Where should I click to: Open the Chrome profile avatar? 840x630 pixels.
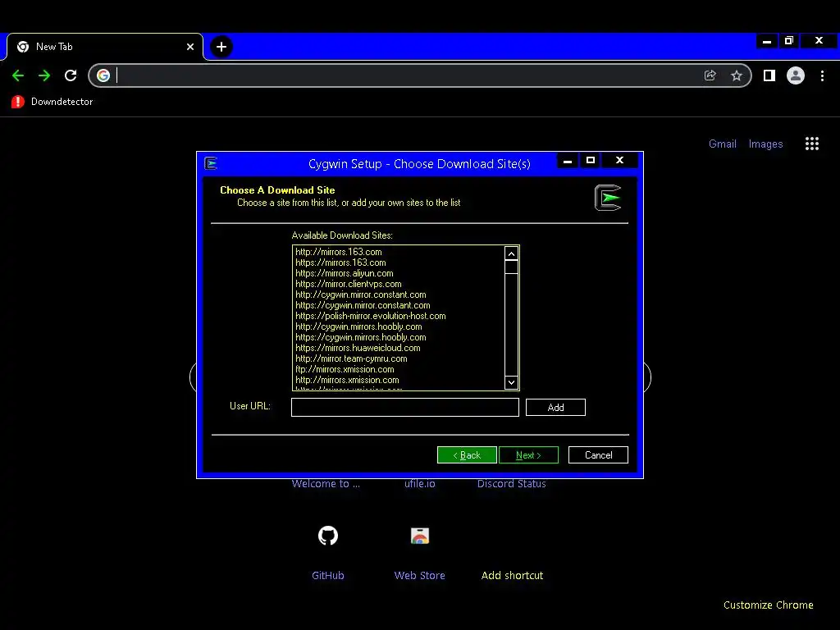(796, 75)
